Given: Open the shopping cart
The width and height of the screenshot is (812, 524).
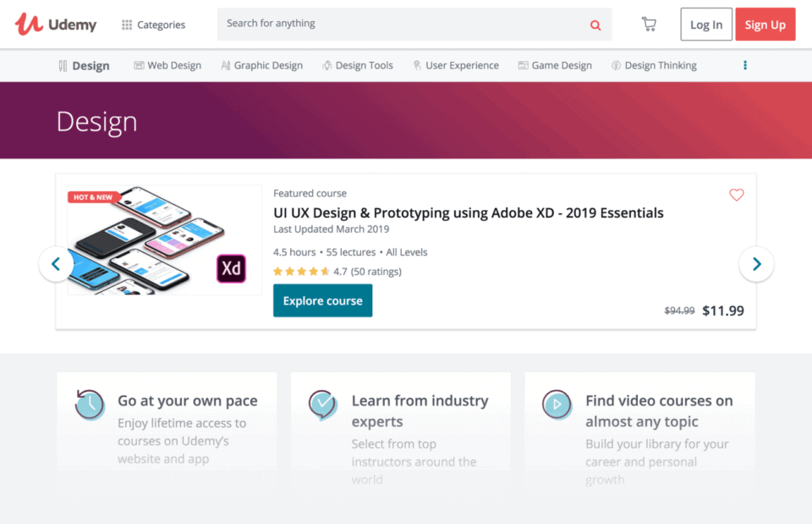Looking at the screenshot, I should (x=649, y=25).
